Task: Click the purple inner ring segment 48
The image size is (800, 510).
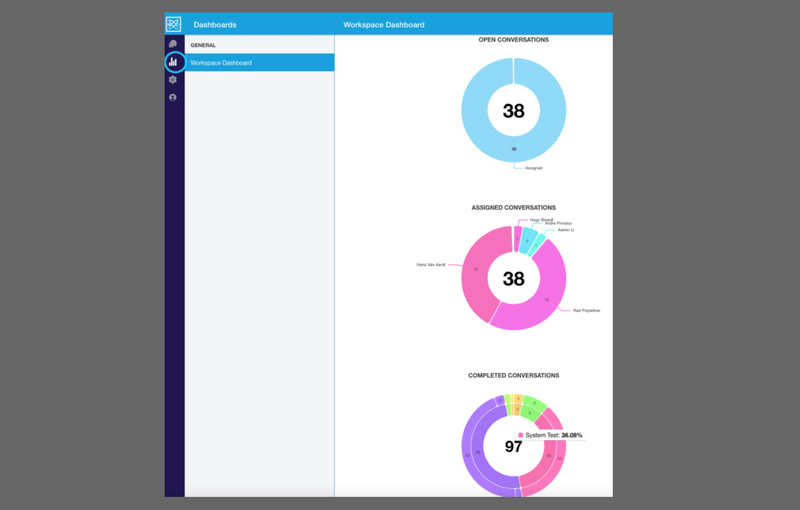Action: [x=477, y=451]
